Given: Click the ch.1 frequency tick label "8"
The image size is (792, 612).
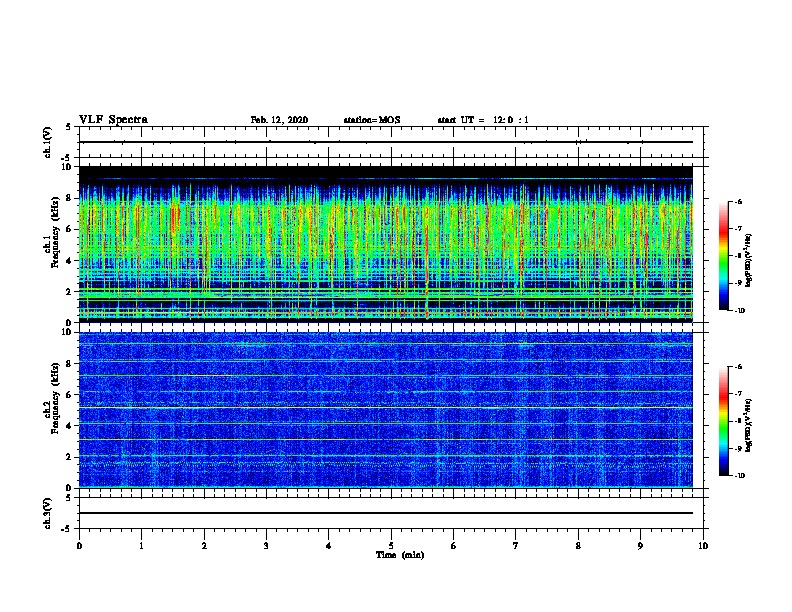Looking at the screenshot, I should coord(69,198).
